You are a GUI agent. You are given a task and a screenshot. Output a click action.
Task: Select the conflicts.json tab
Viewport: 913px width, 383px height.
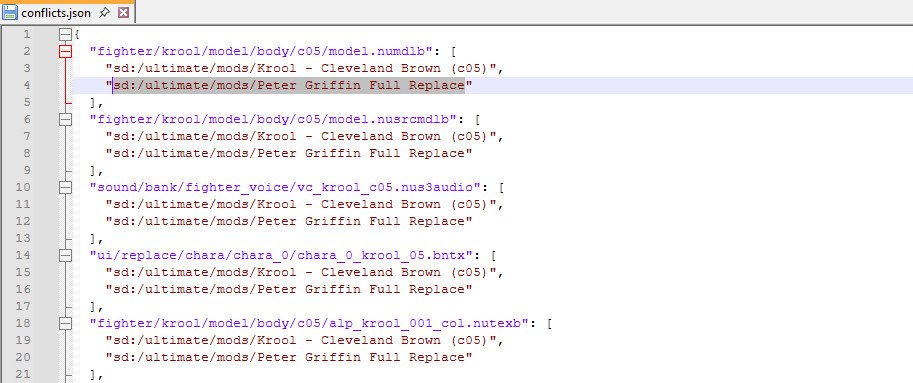pos(67,12)
